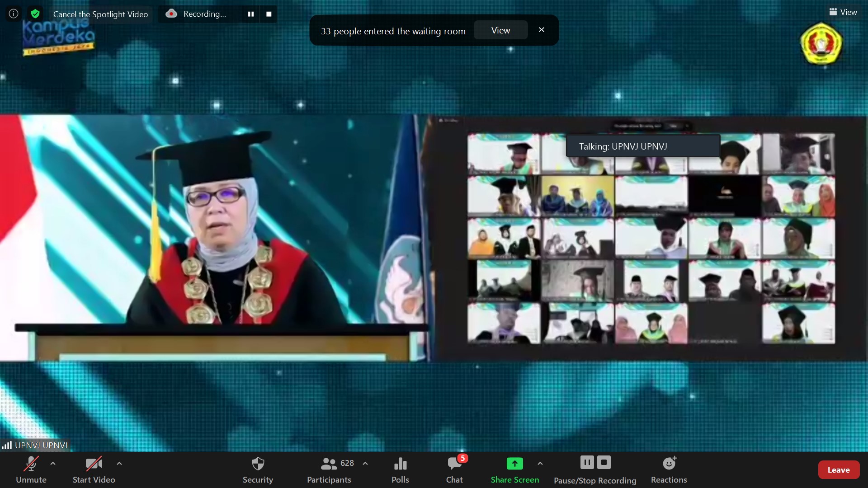Dismiss the waiting room notification
Image resolution: width=868 pixels, height=488 pixels.
(542, 30)
